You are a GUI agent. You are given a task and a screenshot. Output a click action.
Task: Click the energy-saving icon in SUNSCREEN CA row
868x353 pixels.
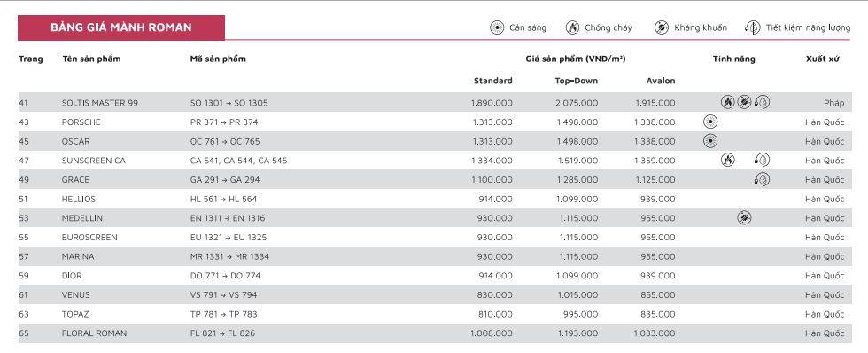762,161
